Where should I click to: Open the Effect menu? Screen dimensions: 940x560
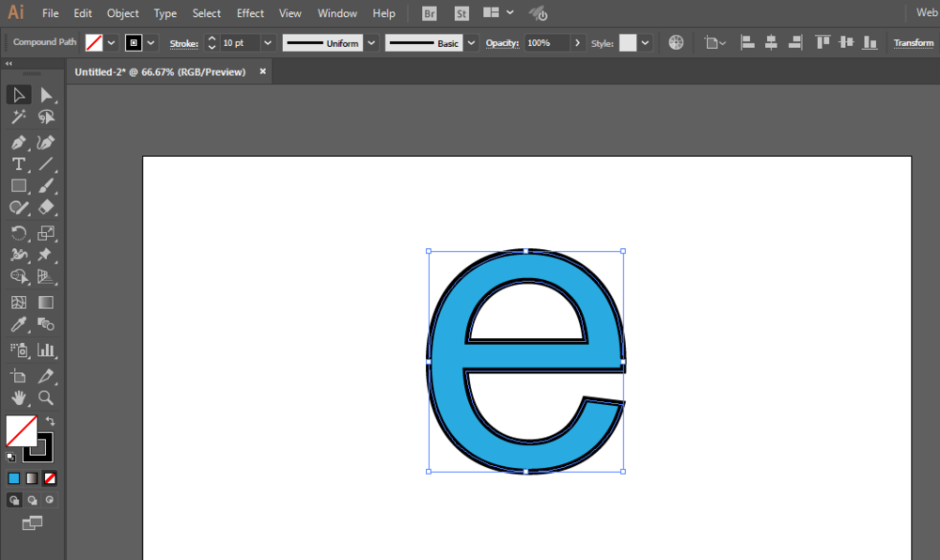point(250,13)
